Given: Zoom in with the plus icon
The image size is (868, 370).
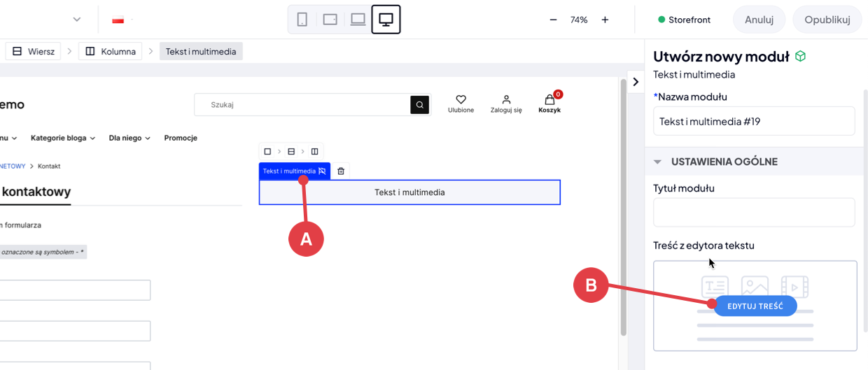Looking at the screenshot, I should pos(605,20).
